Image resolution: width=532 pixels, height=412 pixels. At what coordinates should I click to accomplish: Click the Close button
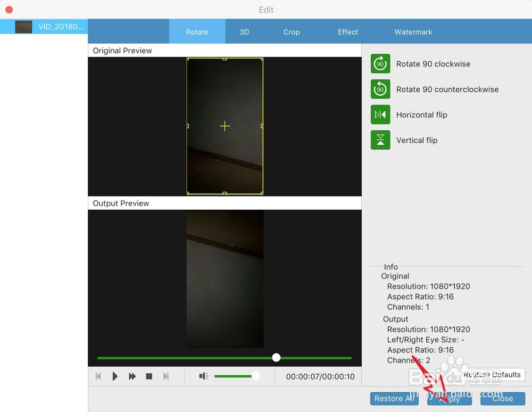503,398
